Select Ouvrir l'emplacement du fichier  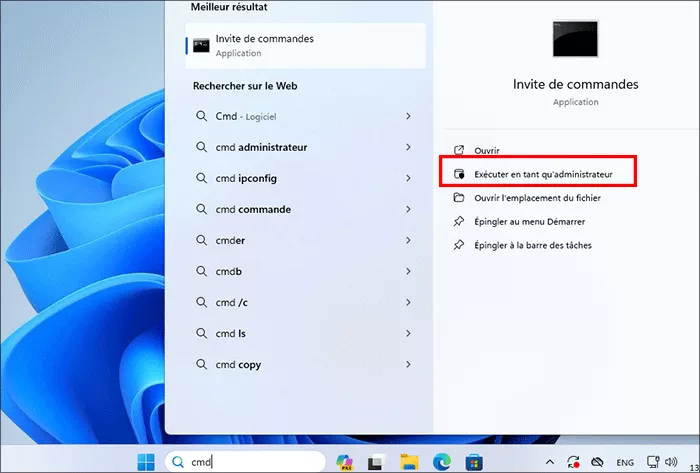[x=537, y=198]
